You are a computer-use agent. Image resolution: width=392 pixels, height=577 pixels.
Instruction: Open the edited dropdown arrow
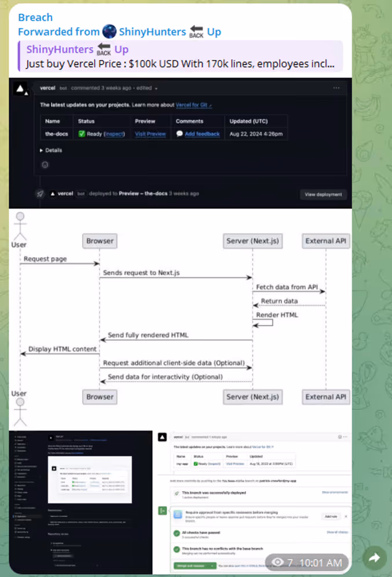pos(156,89)
